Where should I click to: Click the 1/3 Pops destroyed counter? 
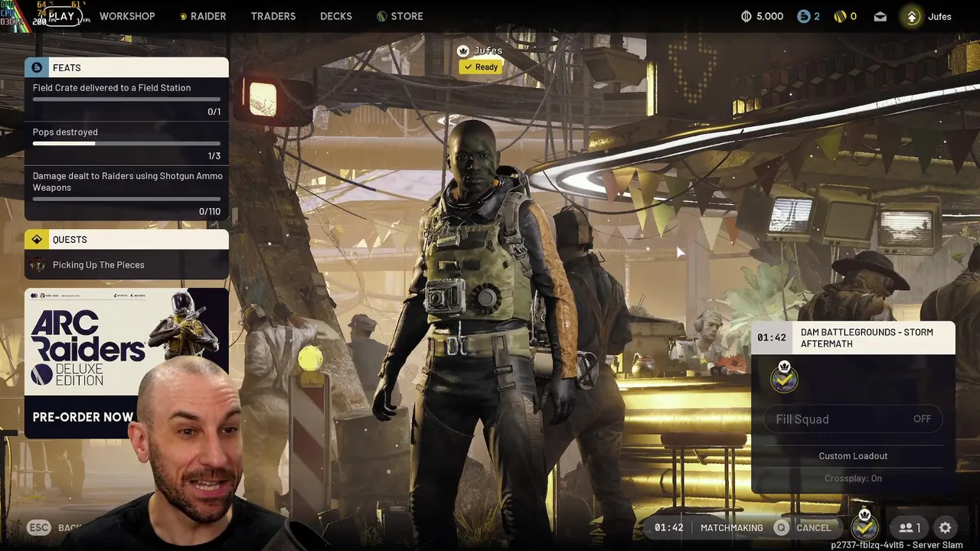(214, 156)
